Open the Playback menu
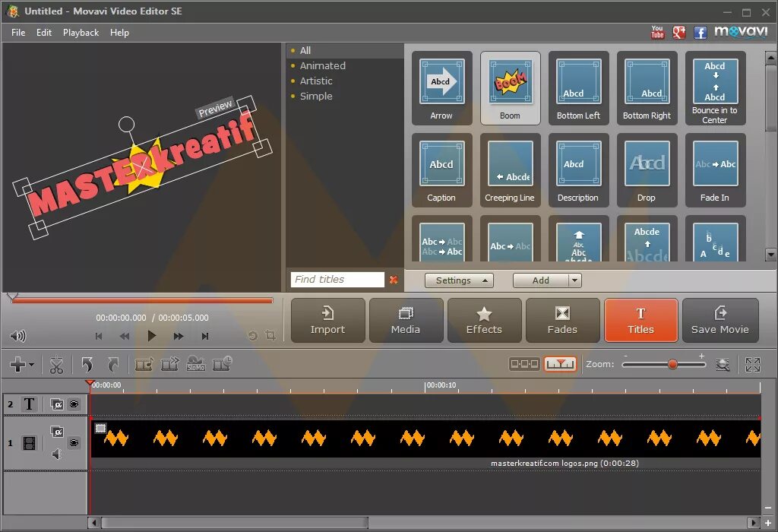Image resolution: width=778 pixels, height=532 pixels. coord(81,32)
